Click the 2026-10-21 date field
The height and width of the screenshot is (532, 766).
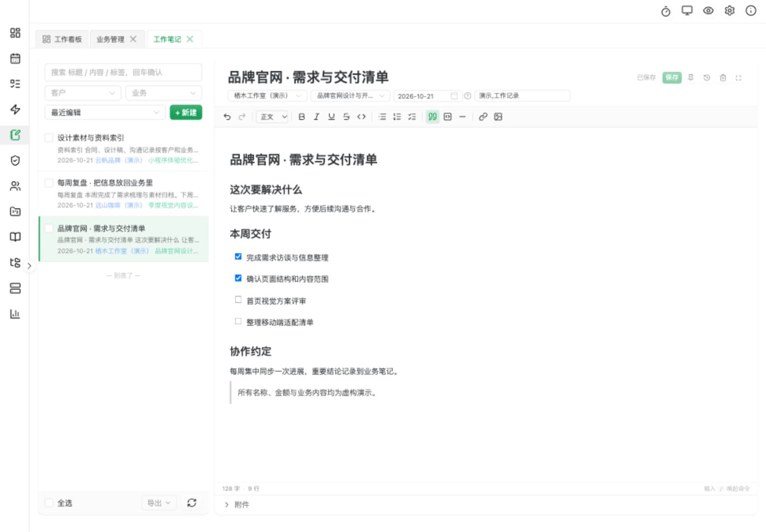427,96
